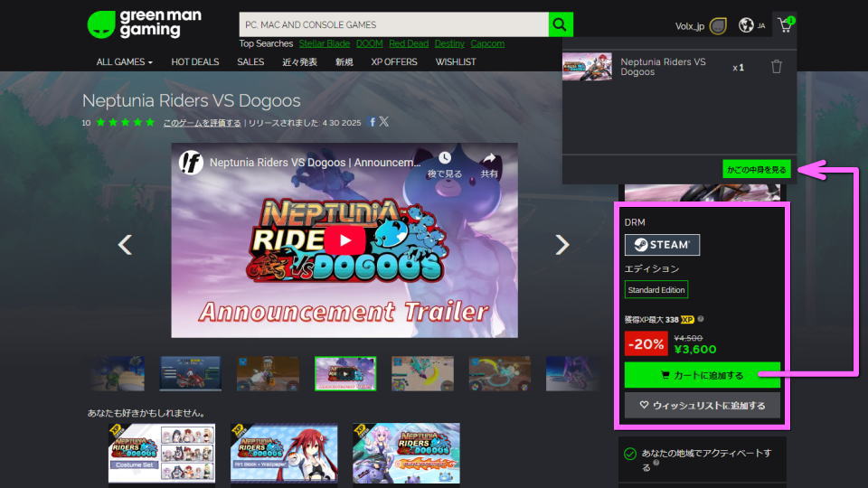Viewport: 868px width, 488px height.
Task: Click the green activation checkmark icon
Action: 630,455
